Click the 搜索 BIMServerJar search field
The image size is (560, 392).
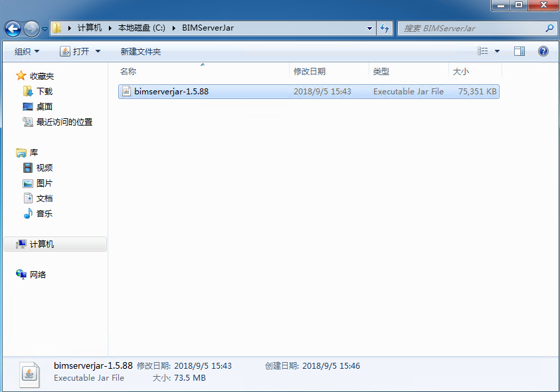(x=472, y=29)
